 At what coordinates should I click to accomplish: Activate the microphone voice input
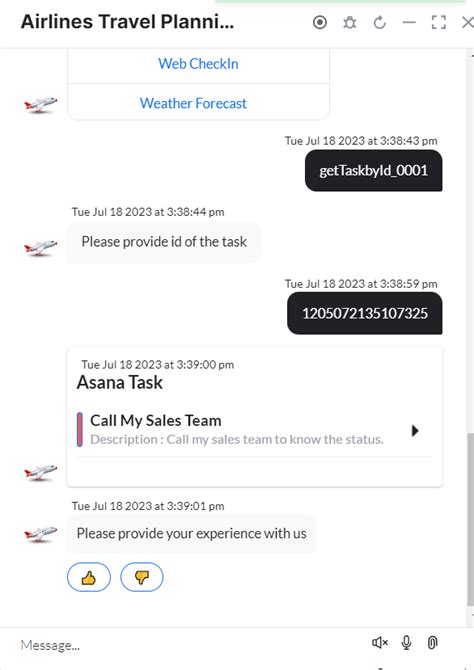pyautogui.click(x=406, y=642)
